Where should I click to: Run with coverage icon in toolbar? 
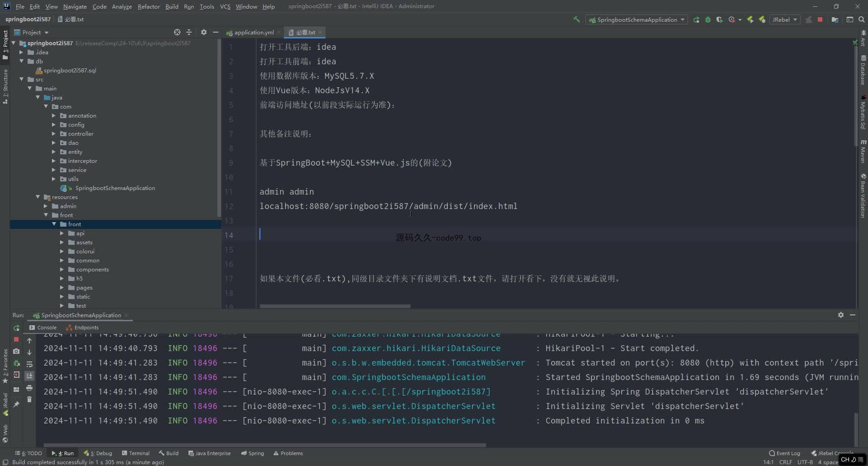coord(719,19)
